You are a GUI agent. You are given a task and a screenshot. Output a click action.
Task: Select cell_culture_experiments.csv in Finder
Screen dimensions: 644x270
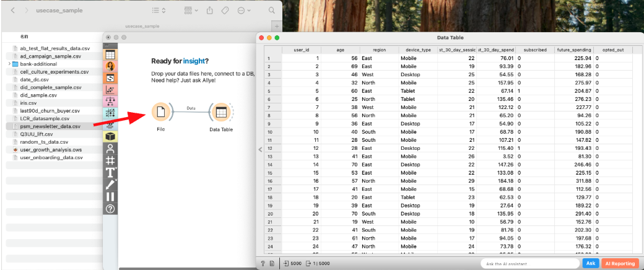pos(54,72)
